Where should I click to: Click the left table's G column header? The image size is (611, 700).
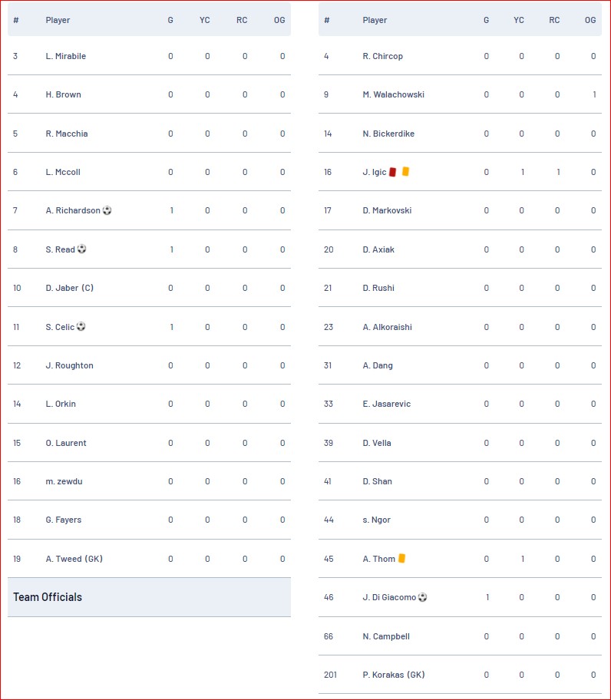[x=170, y=20]
